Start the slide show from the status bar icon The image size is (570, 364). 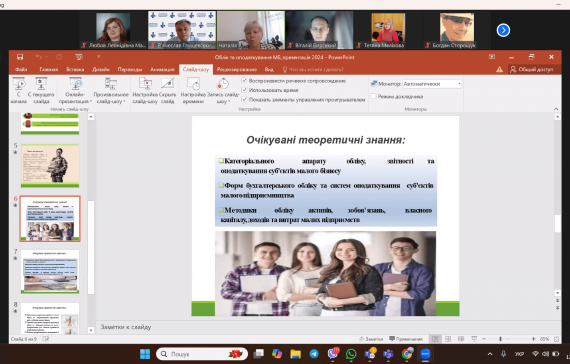(474, 339)
